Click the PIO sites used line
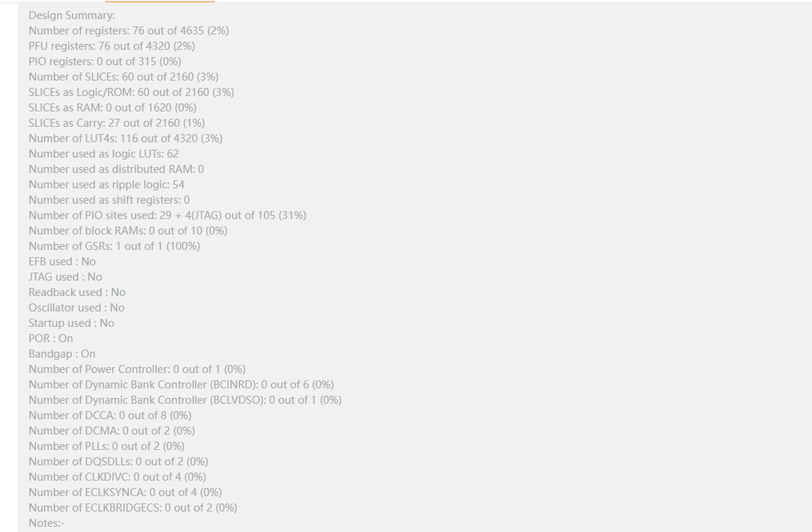Viewport: 812px width, 532px height. (167, 215)
